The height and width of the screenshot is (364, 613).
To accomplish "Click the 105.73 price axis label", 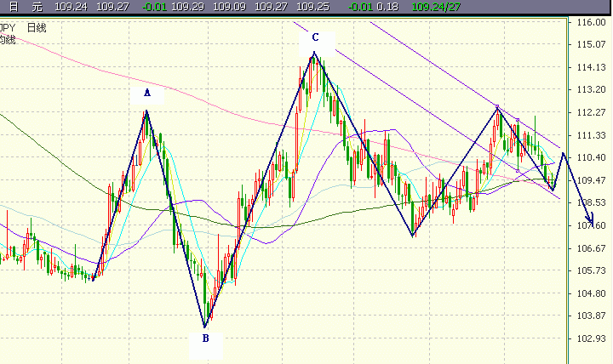I will coord(592,270).
